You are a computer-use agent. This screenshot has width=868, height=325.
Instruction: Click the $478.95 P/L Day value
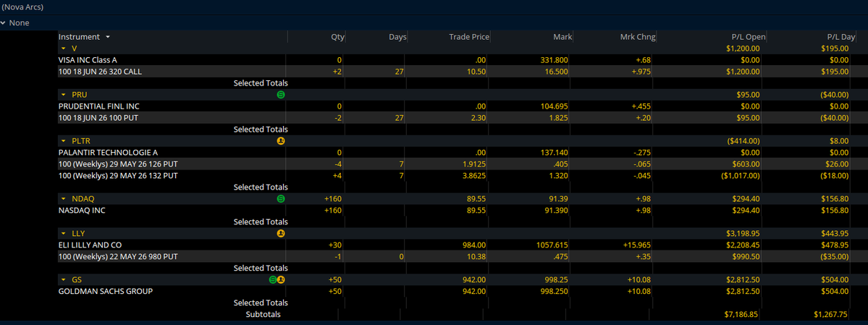tap(834, 245)
